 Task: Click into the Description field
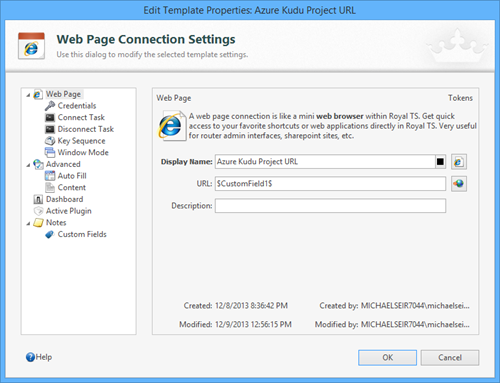[x=330, y=206]
